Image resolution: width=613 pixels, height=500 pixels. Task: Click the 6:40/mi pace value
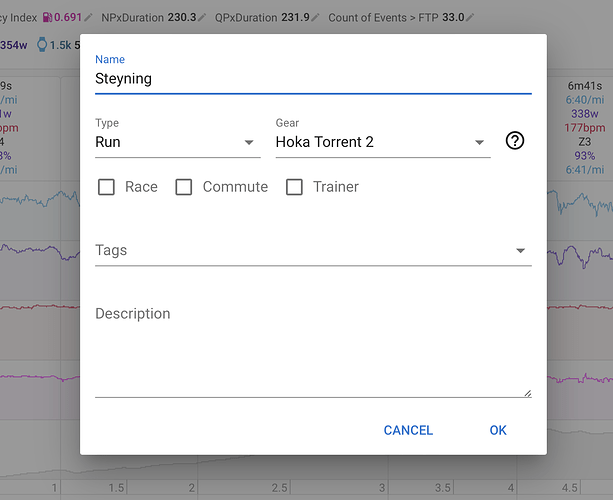[584, 100]
